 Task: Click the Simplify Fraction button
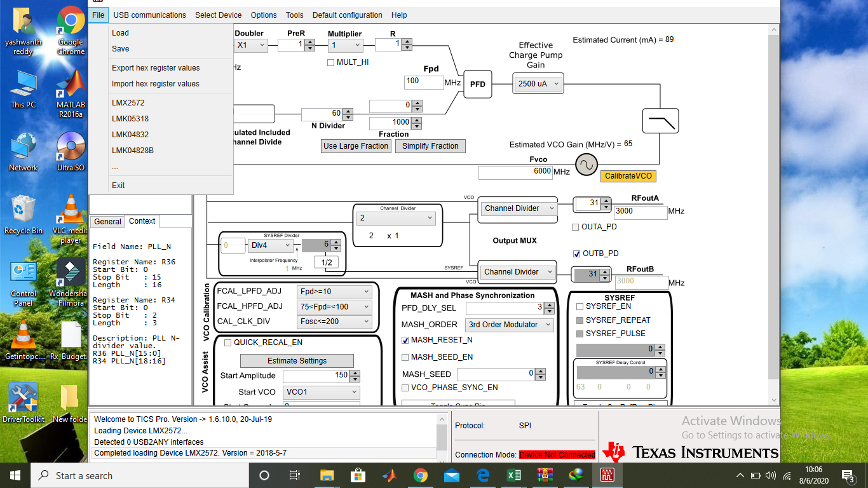430,146
